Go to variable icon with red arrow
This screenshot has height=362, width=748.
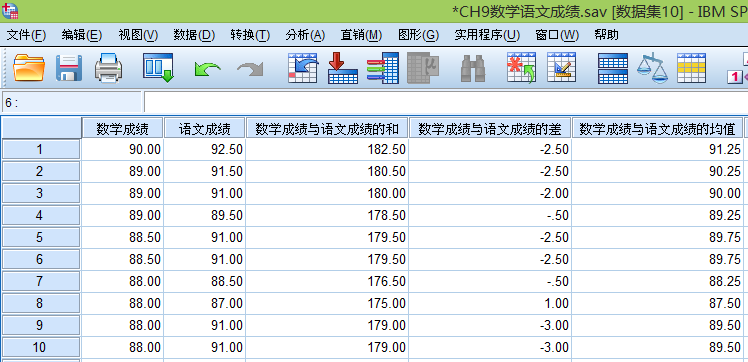tap(343, 68)
